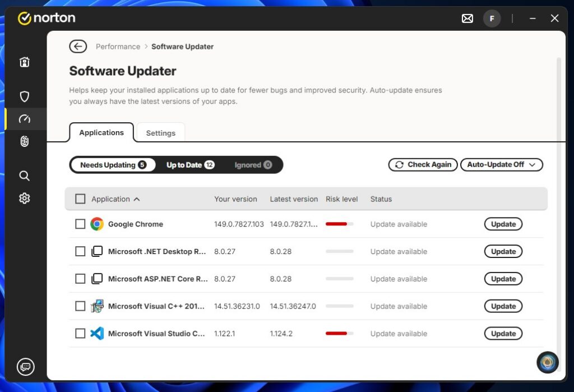The width and height of the screenshot is (574, 392).
Task: Go to Performance breadcrumb link
Action: [118, 47]
